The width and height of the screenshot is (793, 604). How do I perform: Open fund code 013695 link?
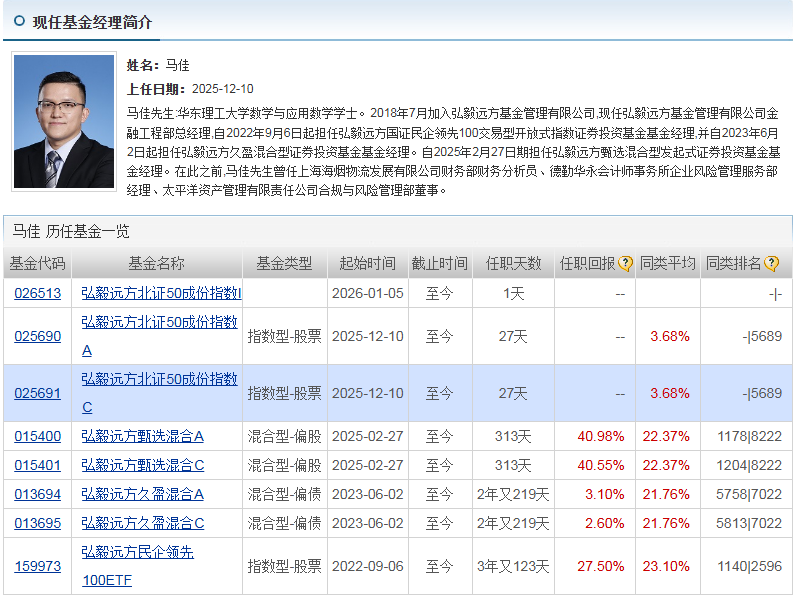point(37,523)
